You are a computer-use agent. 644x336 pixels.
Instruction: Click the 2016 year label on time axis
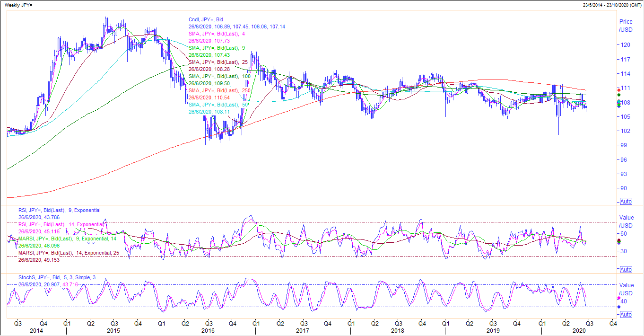208,331
